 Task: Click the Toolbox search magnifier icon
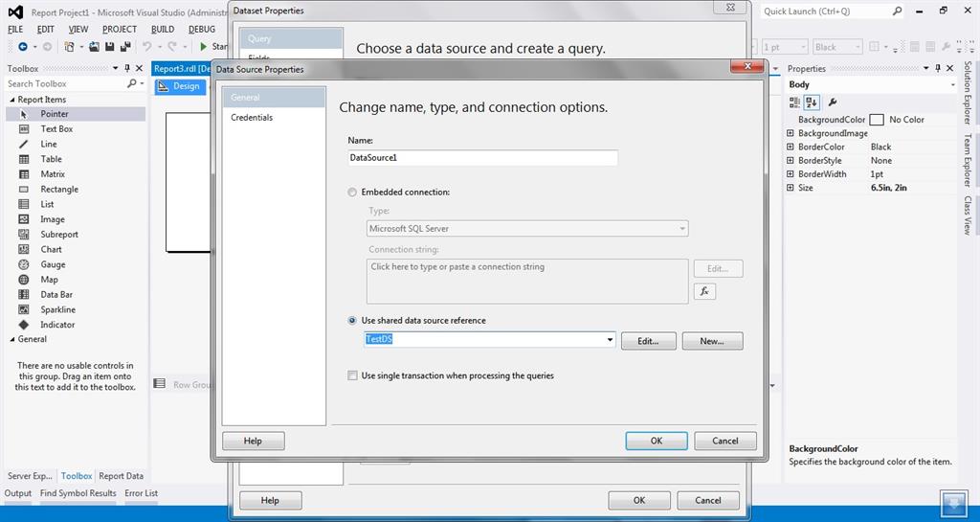(x=131, y=83)
